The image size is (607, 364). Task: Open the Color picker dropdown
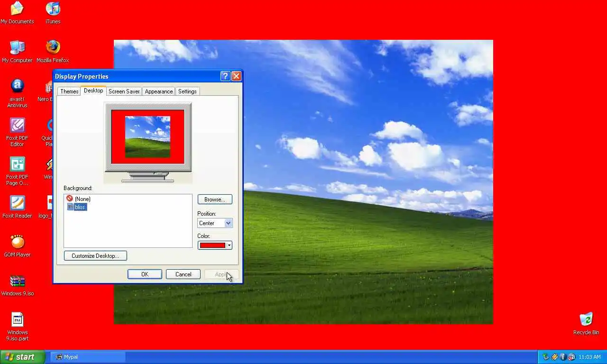click(x=215, y=246)
